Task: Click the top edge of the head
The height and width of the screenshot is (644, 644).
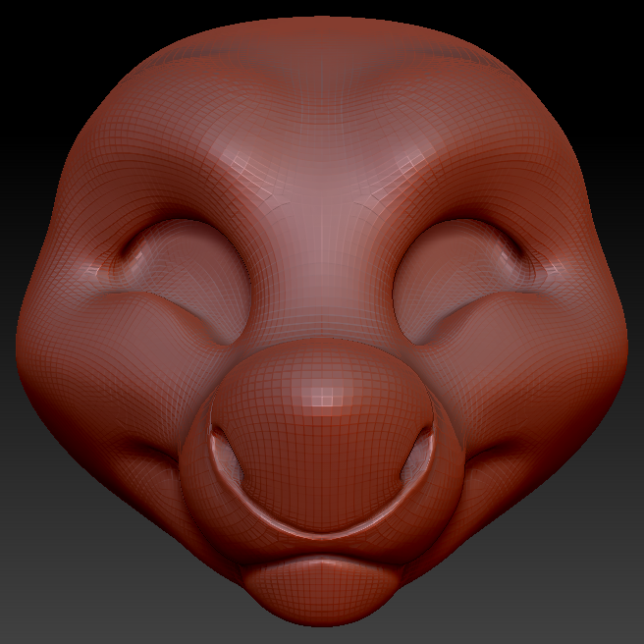Action: tap(322, 25)
